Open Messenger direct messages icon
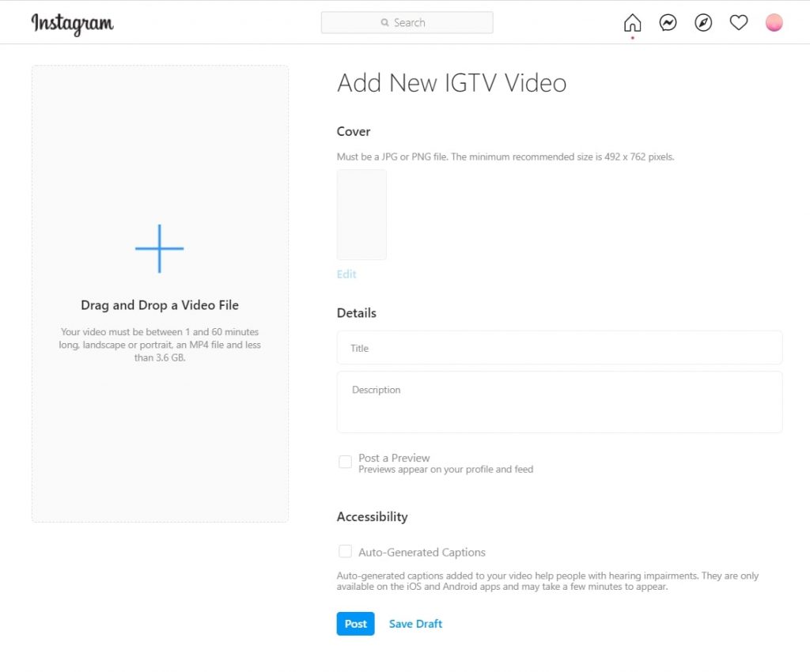 668,23
